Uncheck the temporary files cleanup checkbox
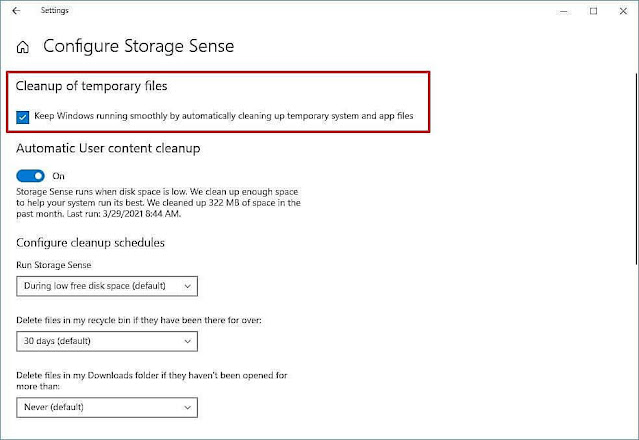This screenshot has height=440, width=639. click(23, 118)
